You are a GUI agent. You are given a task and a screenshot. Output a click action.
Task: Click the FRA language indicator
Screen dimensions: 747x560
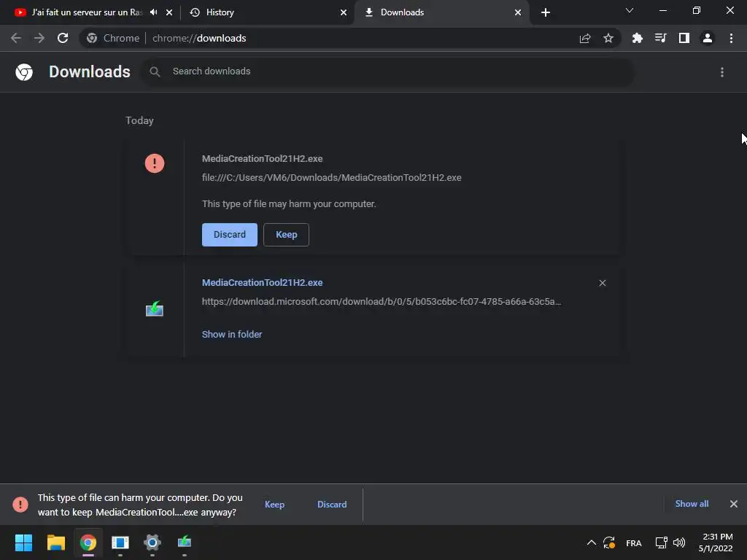click(x=634, y=543)
